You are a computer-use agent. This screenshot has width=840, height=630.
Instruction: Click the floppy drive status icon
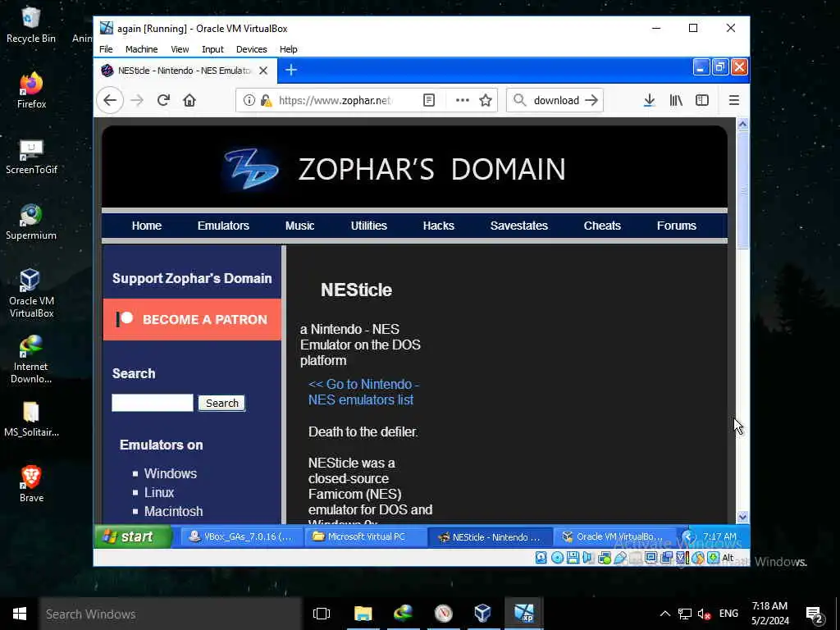click(573, 558)
